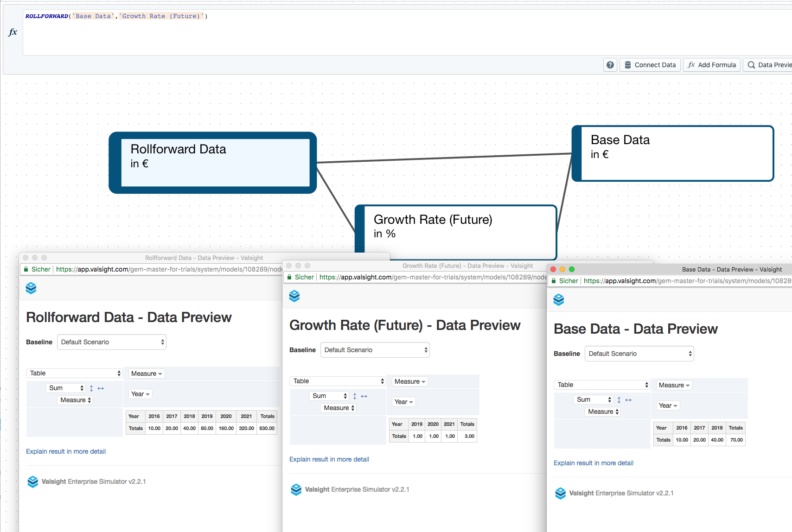792x532 pixels.
Task: Expand Measure attribute in Base Data preview
Action: pyautogui.click(x=674, y=385)
